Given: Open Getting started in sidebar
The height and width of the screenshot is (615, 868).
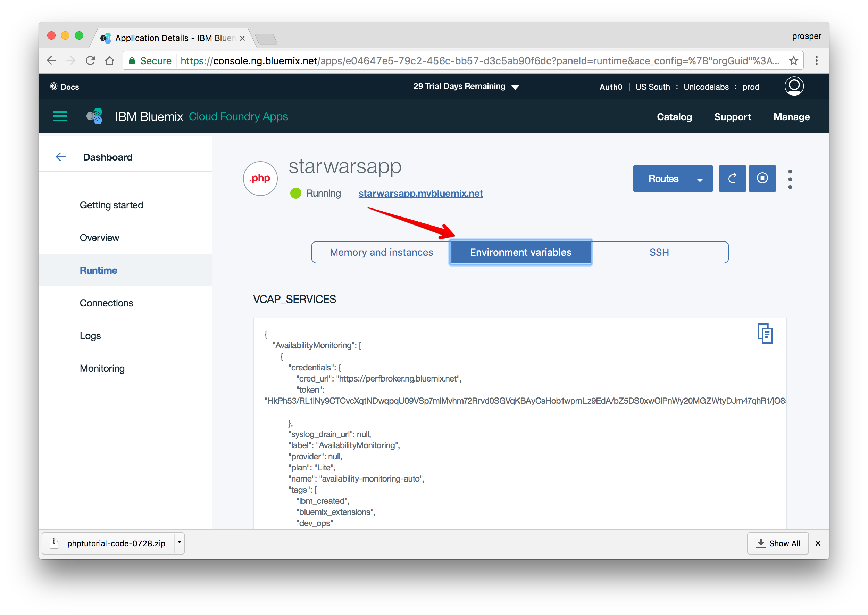Looking at the screenshot, I should tap(111, 205).
